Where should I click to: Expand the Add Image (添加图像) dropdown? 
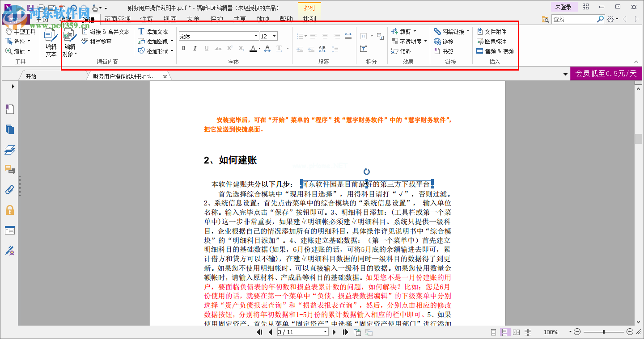172,42
